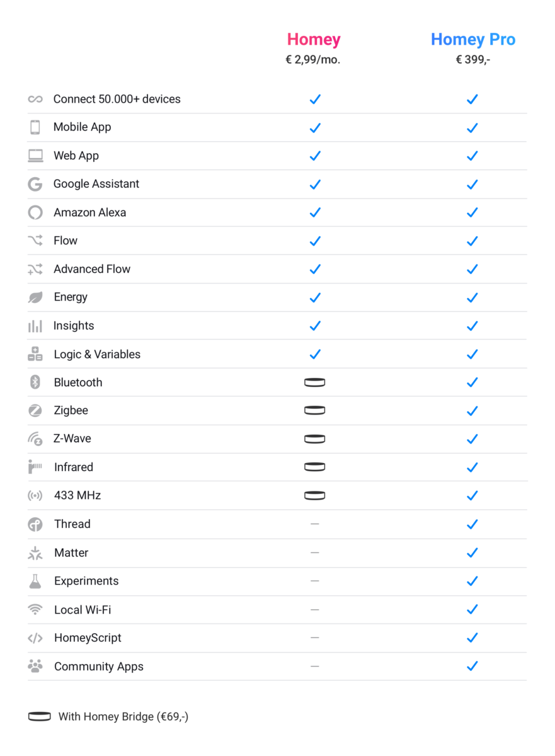
Task: Click the Advanced Flow feature label
Action: (92, 269)
